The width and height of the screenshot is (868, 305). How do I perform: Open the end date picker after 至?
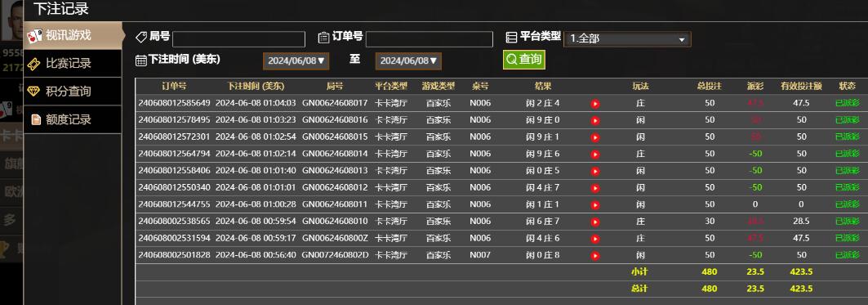pyautogui.click(x=408, y=61)
